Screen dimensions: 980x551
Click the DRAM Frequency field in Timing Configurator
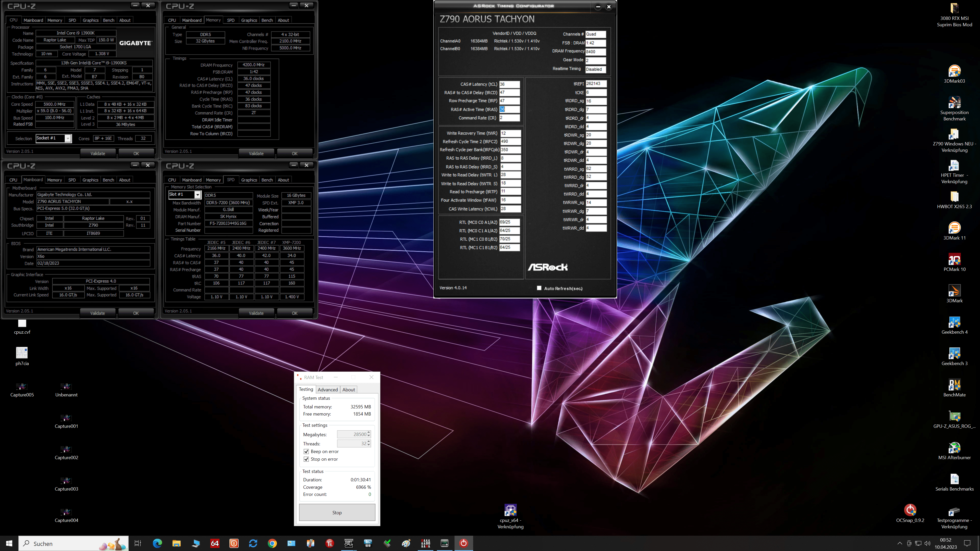click(596, 52)
